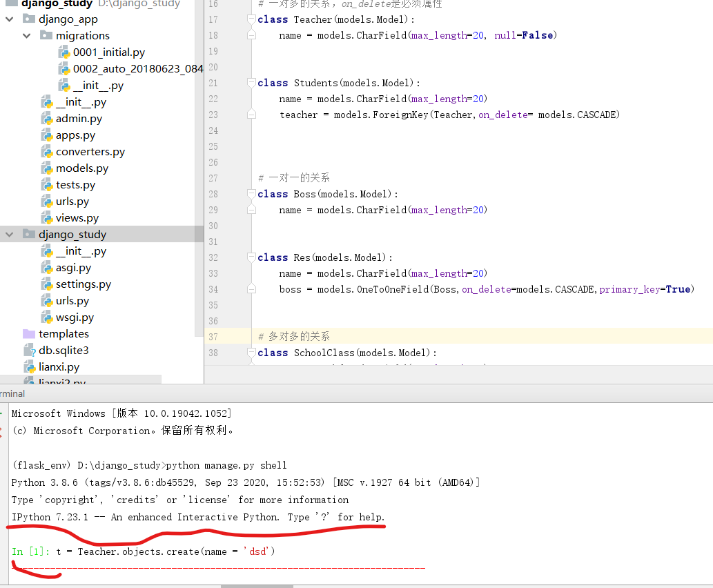Open wsgi.py file
The image size is (713, 588).
[x=75, y=317]
